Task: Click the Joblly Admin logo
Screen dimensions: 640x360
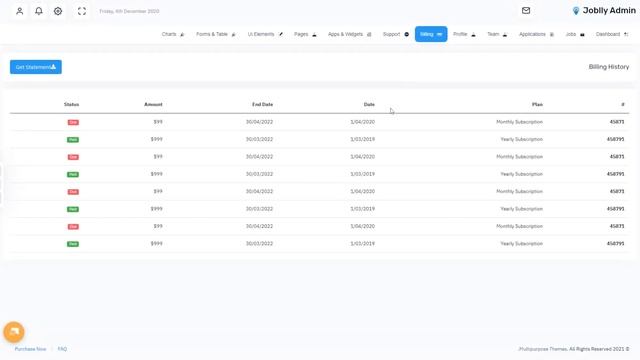Action: [x=604, y=11]
